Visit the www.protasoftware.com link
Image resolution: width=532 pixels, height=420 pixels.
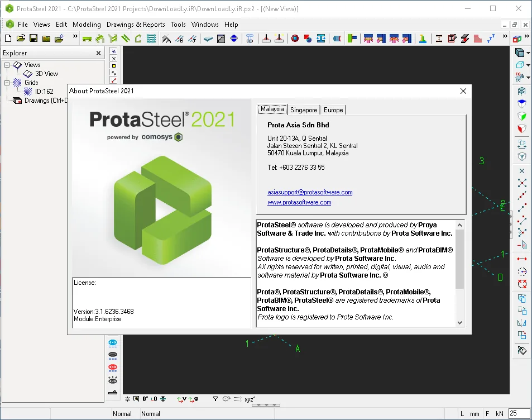point(299,202)
